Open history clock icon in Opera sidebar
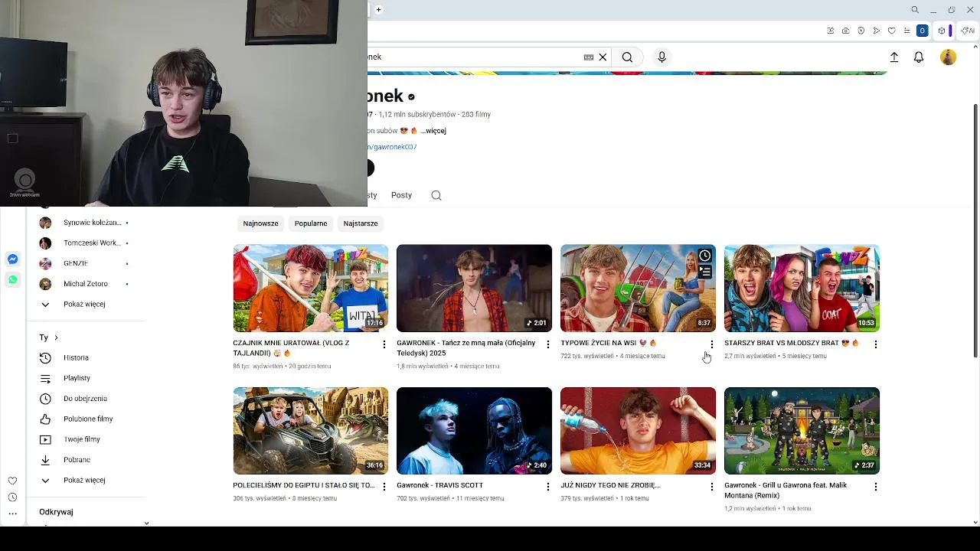Screen dimensions: 980x551 [x=12, y=497]
